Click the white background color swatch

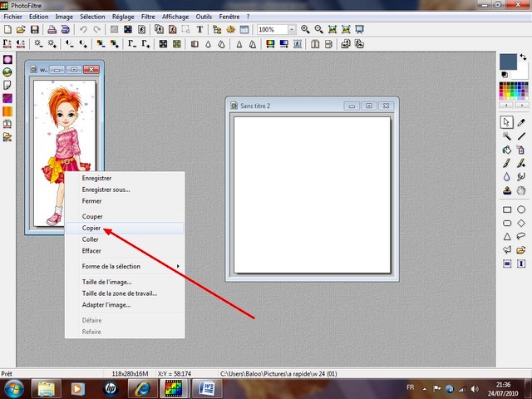point(521,72)
